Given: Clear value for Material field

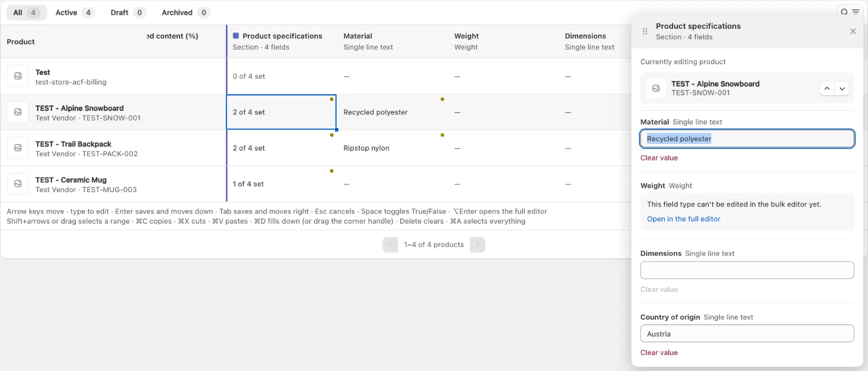Looking at the screenshot, I should point(659,158).
